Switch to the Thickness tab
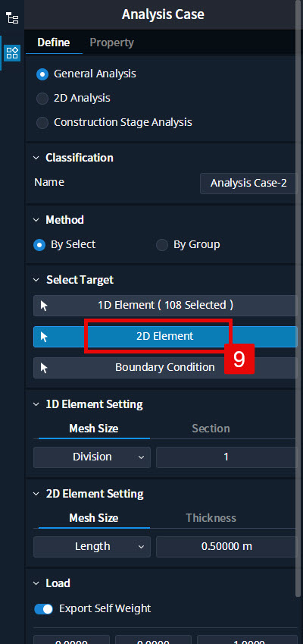The width and height of the screenshot is (303, 644). [211, 518]
